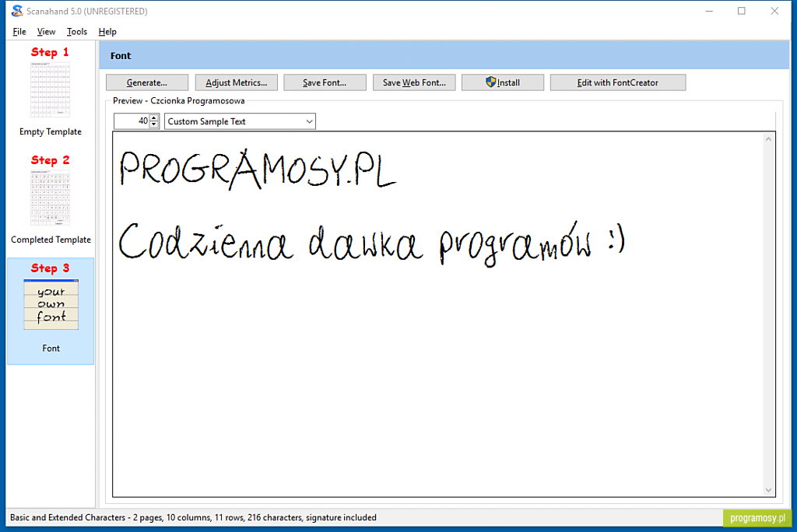Click the font size value field
This screenshot has width=797, height=532.
(132, 121)
